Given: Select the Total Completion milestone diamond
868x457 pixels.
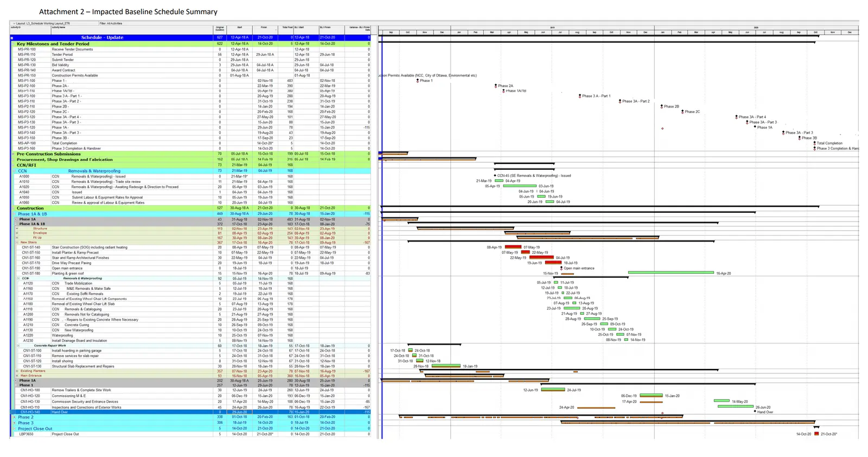Looking at the screenshot, I should 814,143.
